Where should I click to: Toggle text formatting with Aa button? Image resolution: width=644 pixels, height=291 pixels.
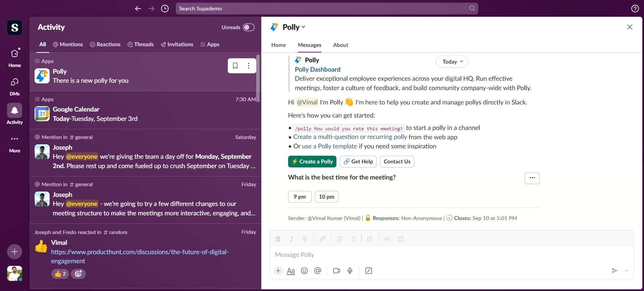(x=291, y=271)
